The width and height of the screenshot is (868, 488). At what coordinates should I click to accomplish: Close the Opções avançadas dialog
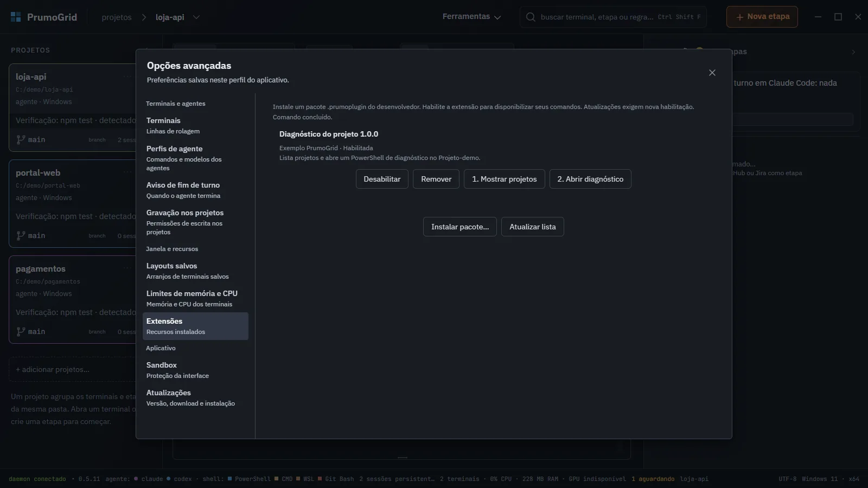[x=712, y=73]
